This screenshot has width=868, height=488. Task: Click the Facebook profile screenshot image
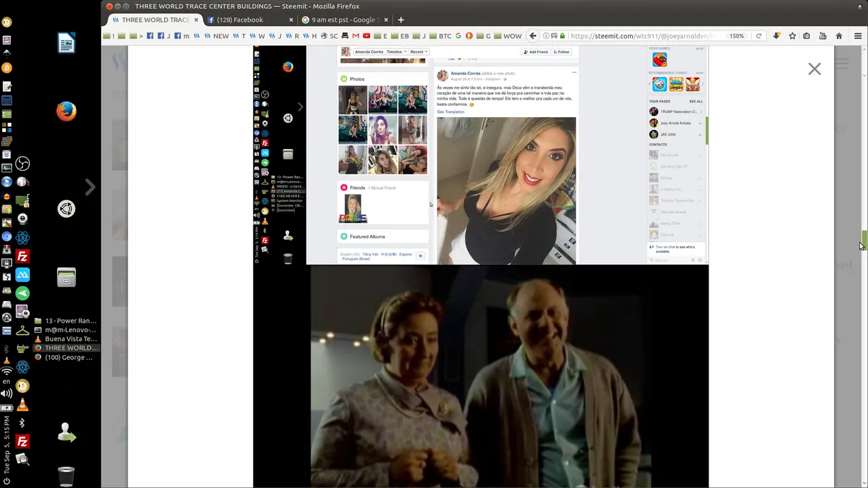click(481, 155)
